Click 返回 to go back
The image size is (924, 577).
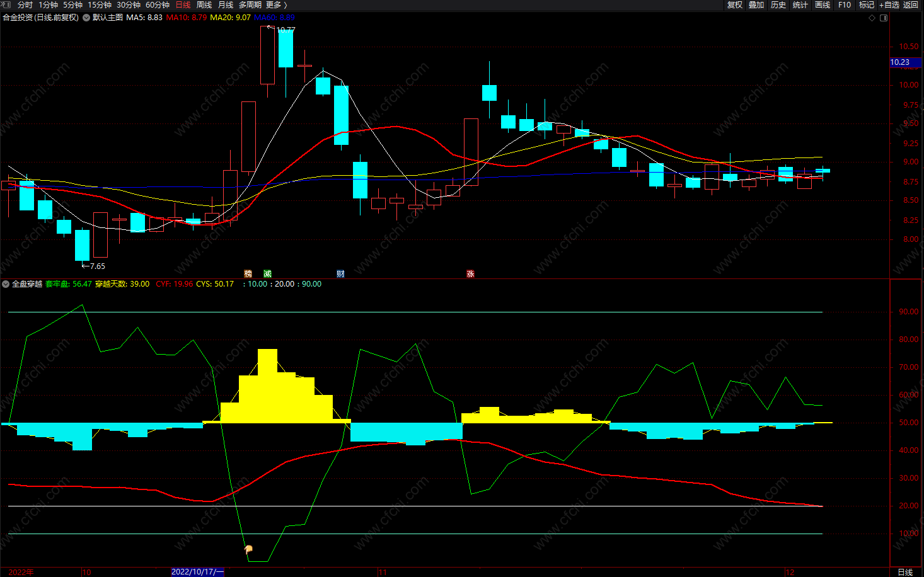pos(911,5)
